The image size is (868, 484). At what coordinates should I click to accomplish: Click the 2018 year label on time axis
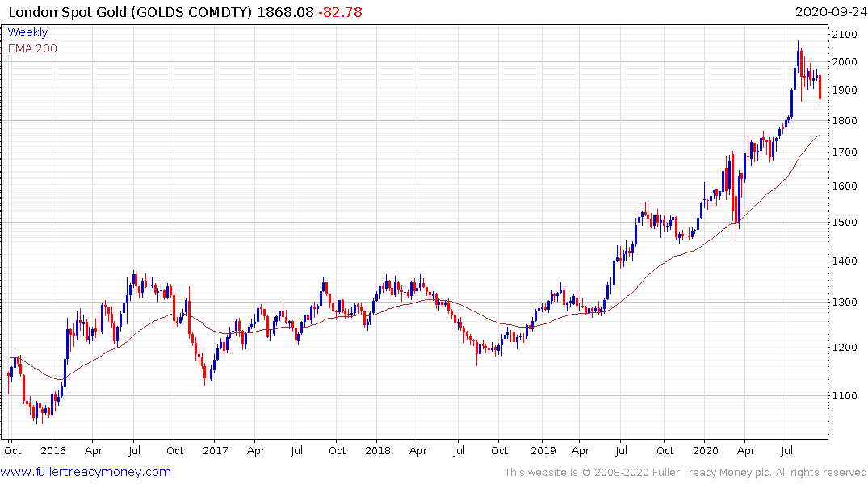[x=378, y=451]
